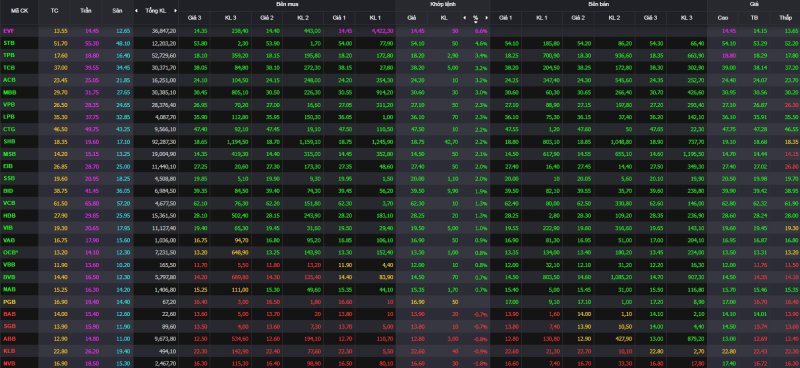The width and height of the screenshot is (800, 368).
Task: Open STB stock ticker details
Action: click(x=8, y=43)
